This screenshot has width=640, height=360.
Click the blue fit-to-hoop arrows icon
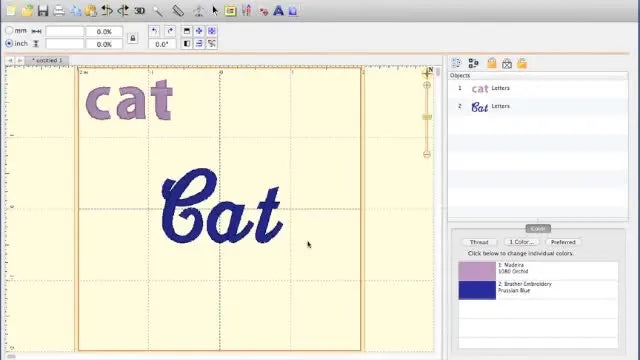click(211, 31)
